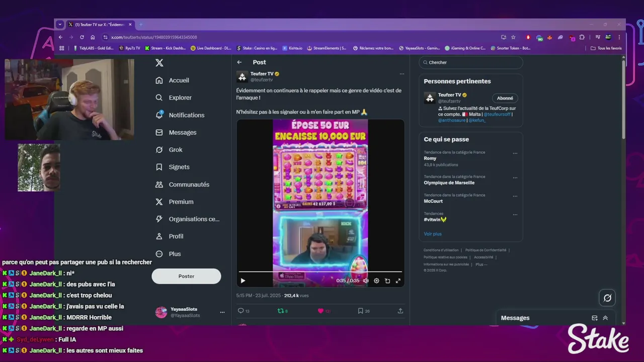644x362 pixels.
Task: Open Teufzer TV post options menu
Action: tap(401, 74)
